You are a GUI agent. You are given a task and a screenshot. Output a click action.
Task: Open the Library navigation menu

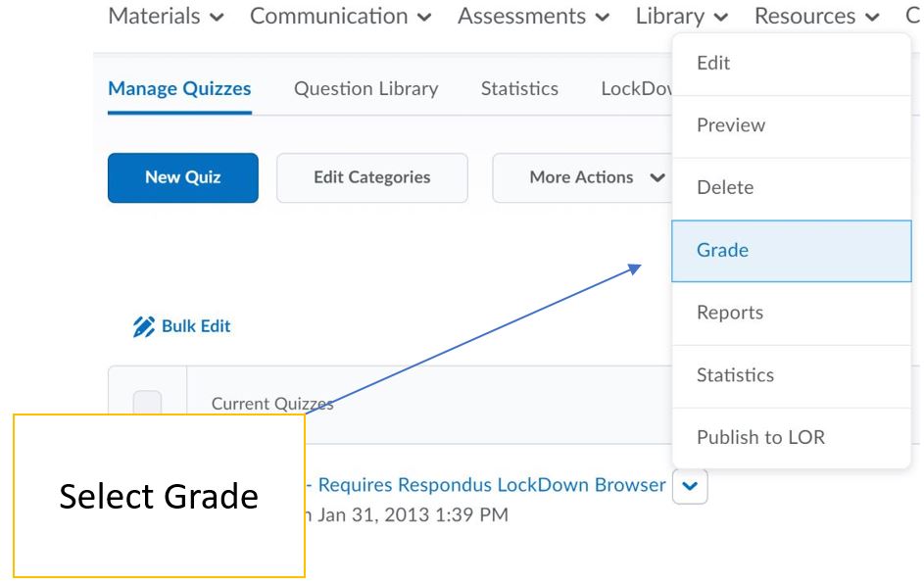pyautogui.click(x=682, y=16)
